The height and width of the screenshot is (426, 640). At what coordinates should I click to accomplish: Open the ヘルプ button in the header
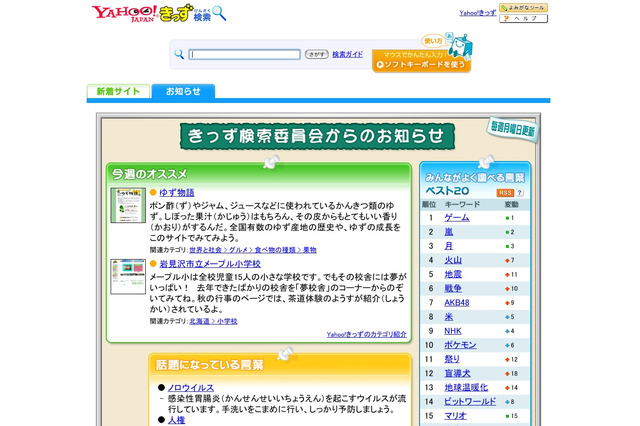click(523, 18)
